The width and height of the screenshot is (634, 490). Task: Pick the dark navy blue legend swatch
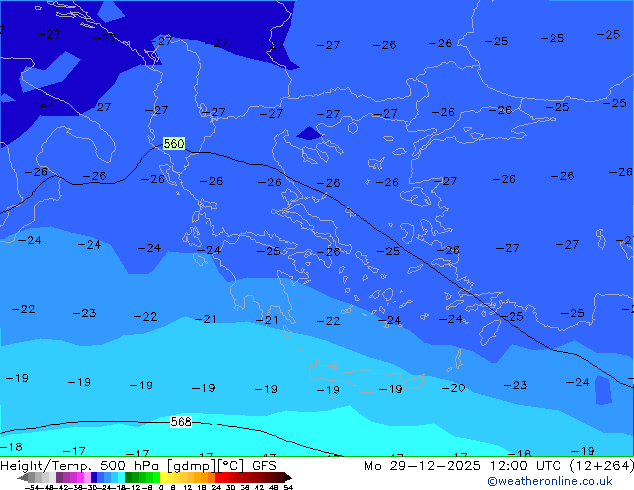(x=94, y=477)
